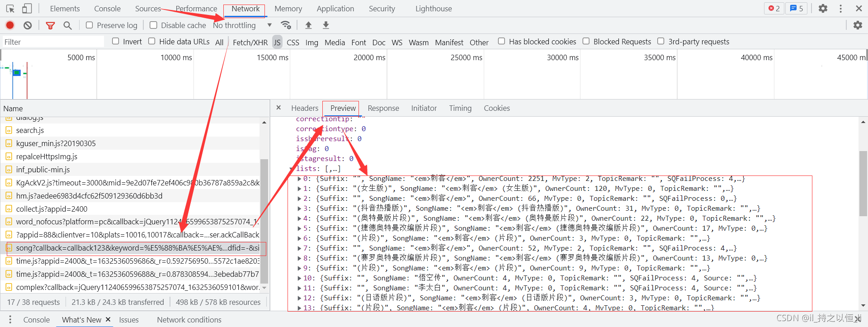Import HAR file with upload arrow
868x327 pixels.
[x=308, y=25]
